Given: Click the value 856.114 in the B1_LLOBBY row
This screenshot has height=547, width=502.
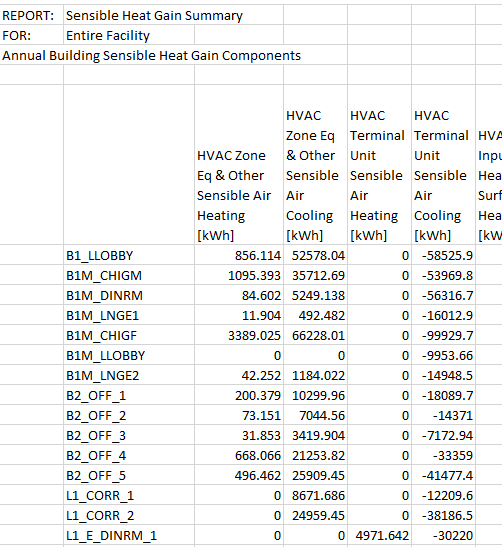Looking at the screenshot, I should click(239, 255).
